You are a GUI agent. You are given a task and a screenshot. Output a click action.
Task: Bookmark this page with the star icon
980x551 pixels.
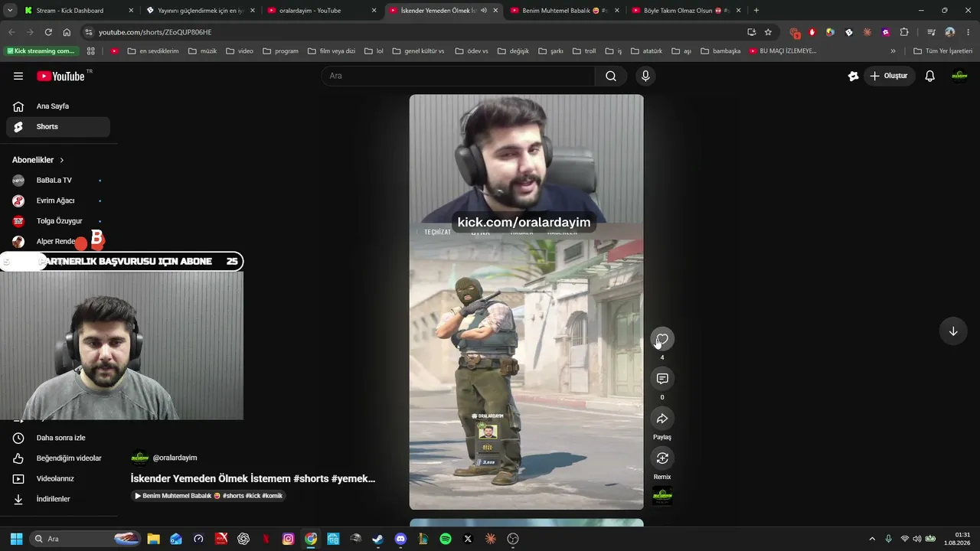768,32
